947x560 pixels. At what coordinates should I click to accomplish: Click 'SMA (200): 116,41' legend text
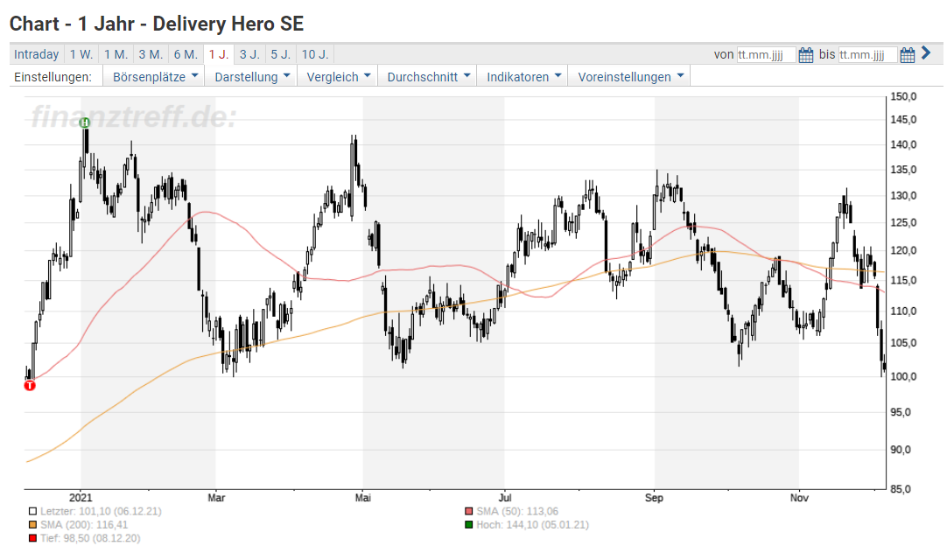(x=84, y=524)
